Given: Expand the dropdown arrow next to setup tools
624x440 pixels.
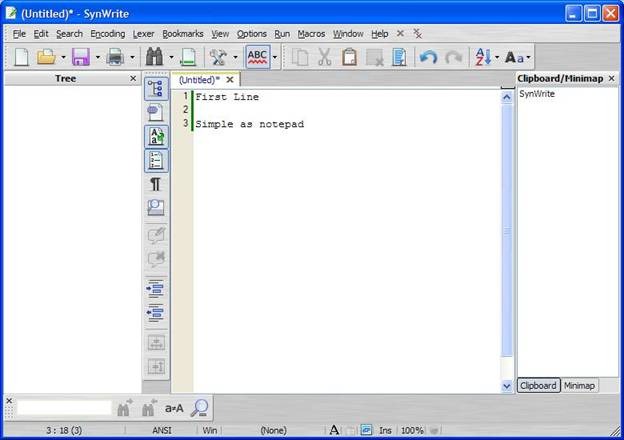Looking at the screenshot, I should pyautogui.click(x=235, y=57).
